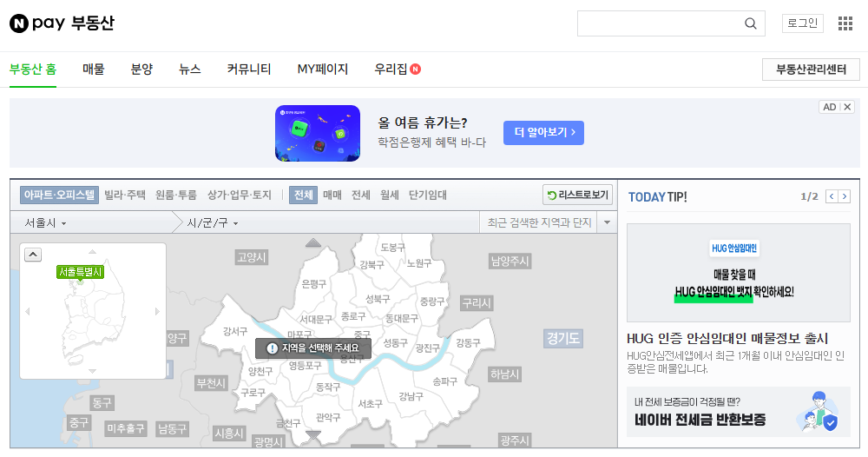Screen dimensions: 868x457
Task: Click the 고양시 map label
Action: click(252, 257)
